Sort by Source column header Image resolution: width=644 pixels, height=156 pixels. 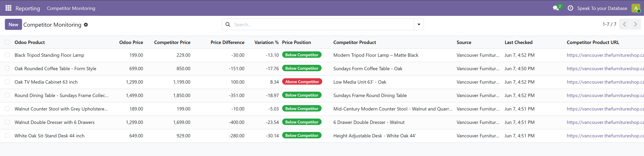(x=464, y=42)
